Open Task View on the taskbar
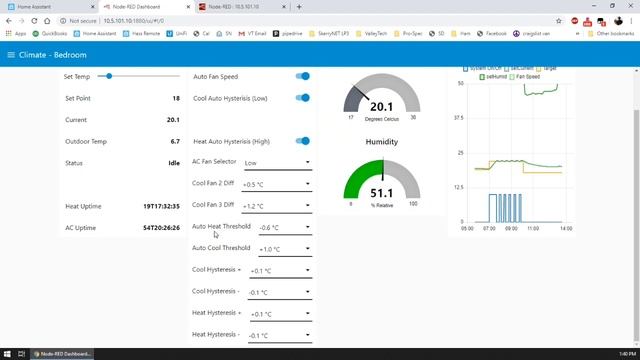The image size is (640, 360). (x=21, y=354)
